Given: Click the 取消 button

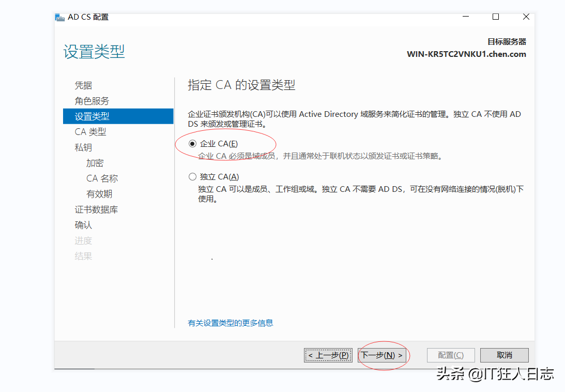Looking at the screenshot, I should 505,355.
